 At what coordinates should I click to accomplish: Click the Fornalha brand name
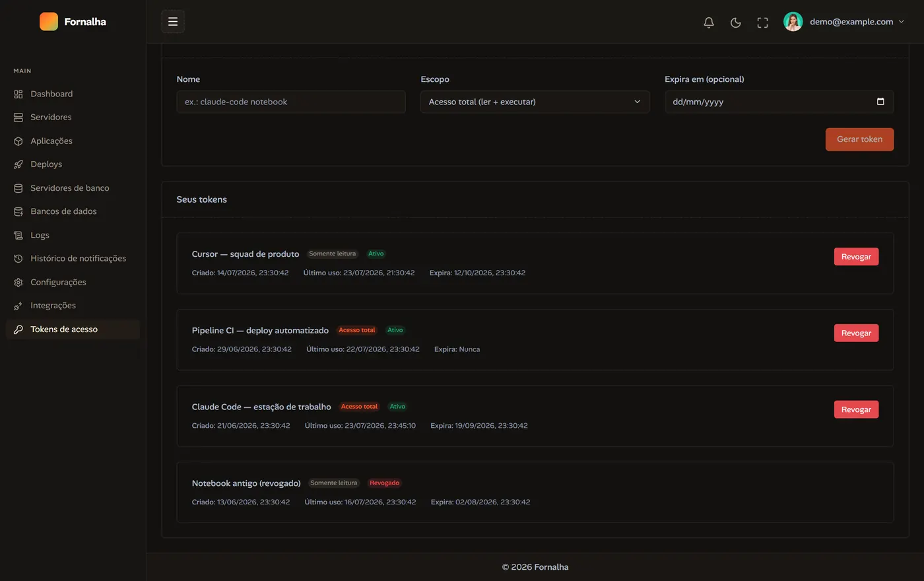click(85, 22)
